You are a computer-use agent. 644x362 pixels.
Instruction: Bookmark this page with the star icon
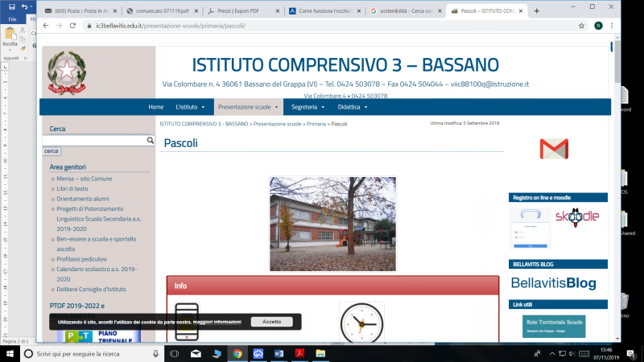click(x=582, y=26)
